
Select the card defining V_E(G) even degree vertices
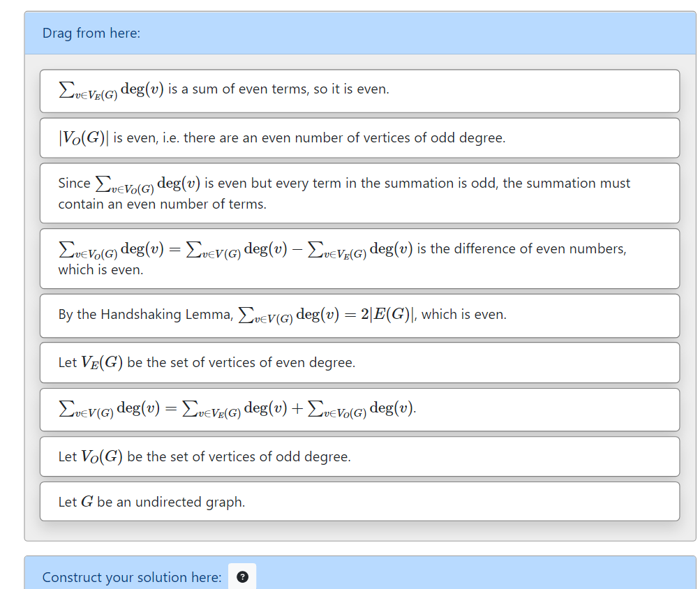click(x=360, y=362)
